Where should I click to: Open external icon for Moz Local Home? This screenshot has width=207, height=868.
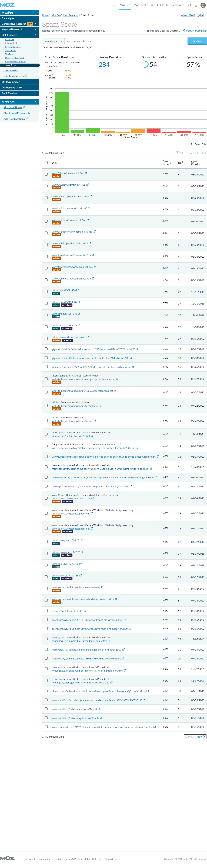[24, 107]
